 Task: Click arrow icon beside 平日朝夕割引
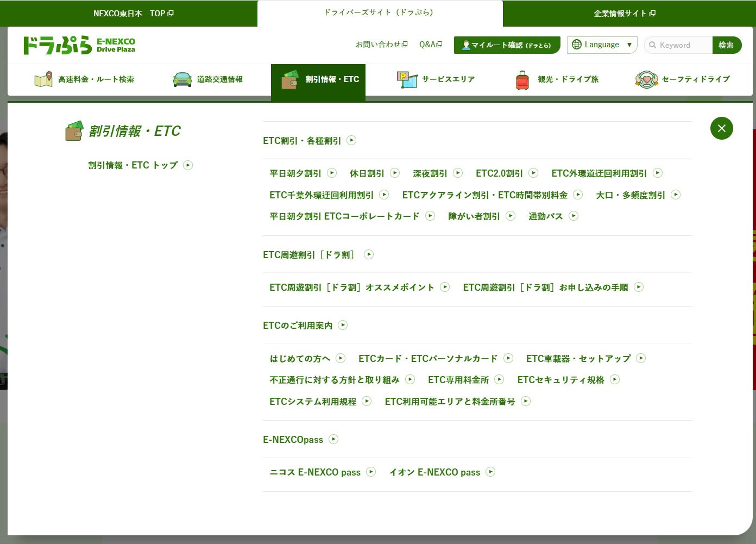332,173
